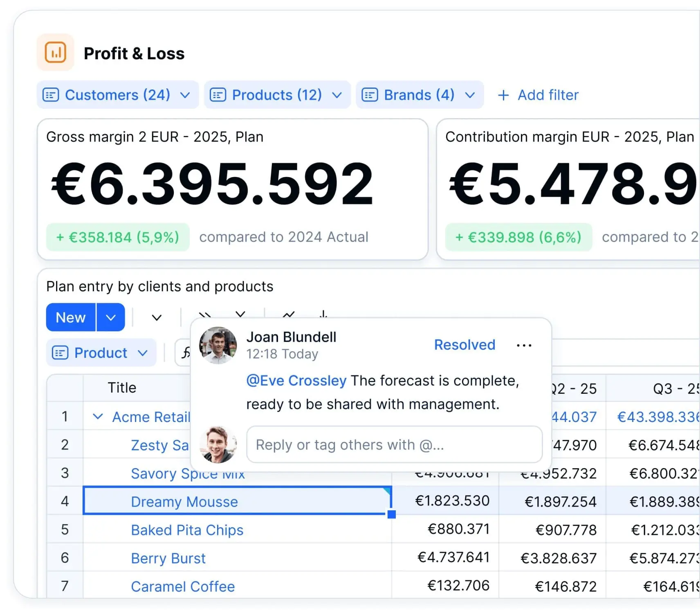
Task: Click Joan Blundell's avatar photo
Action: coord(218,345)
